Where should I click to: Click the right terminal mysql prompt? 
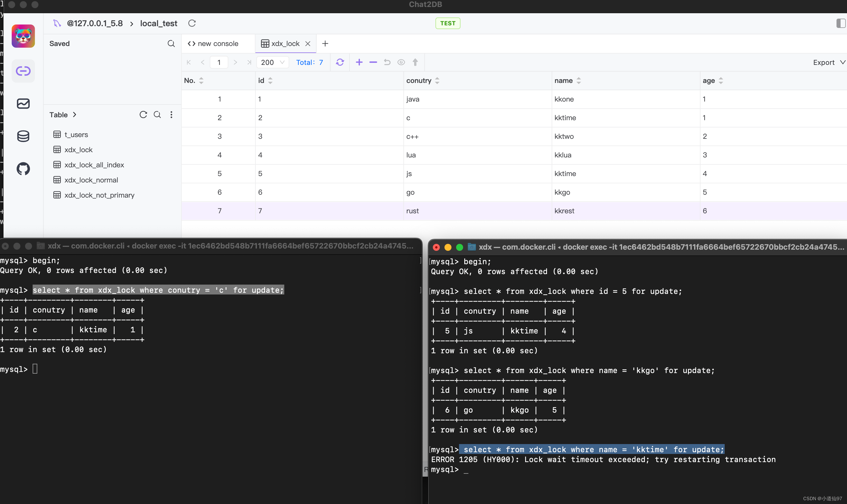pyautogui.click(x=444, y=469)
